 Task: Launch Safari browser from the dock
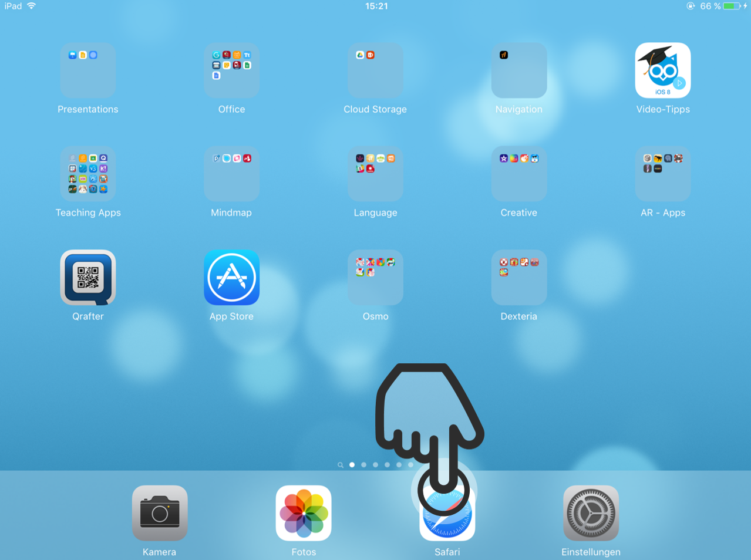pyautogui.click(x=447, y=513)
